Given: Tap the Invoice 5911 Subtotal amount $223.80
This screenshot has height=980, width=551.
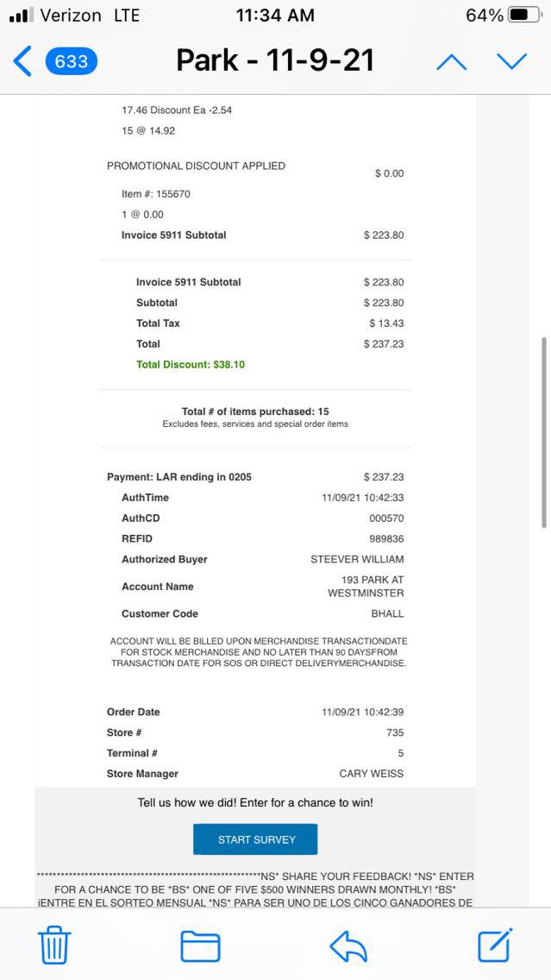Looking at the screenshot, I should pos(383,236).
